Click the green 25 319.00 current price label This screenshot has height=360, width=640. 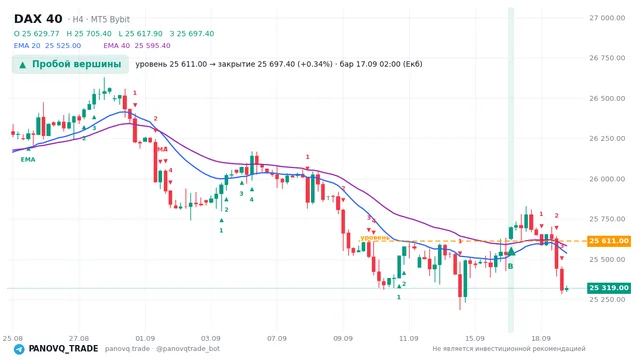[609, 288]
